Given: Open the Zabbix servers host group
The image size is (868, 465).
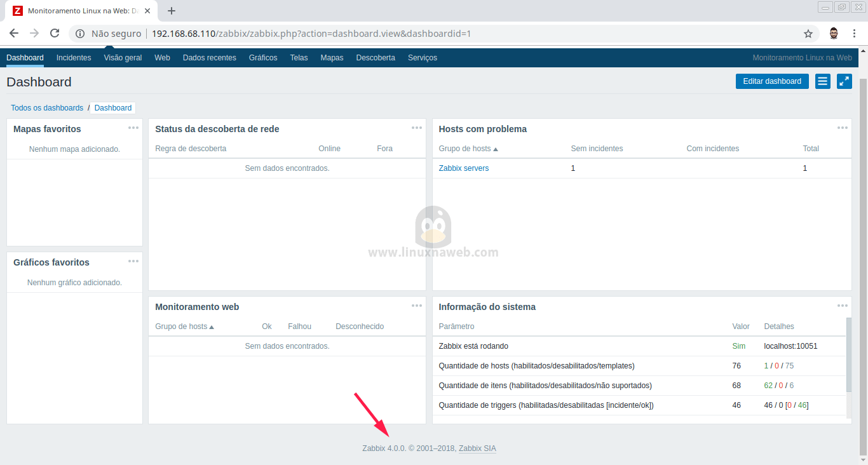Looking at the screenshot, I should click(464, 168).
